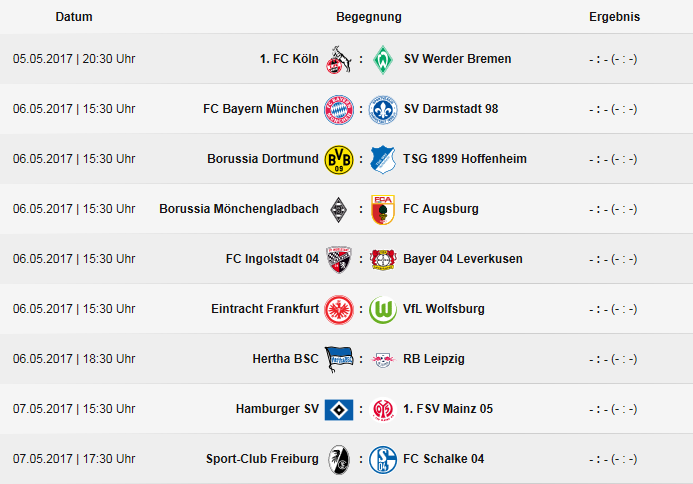Click the Hertha BSC flag logo
This screenshot has width=693, height=484.
coord(339,359)
